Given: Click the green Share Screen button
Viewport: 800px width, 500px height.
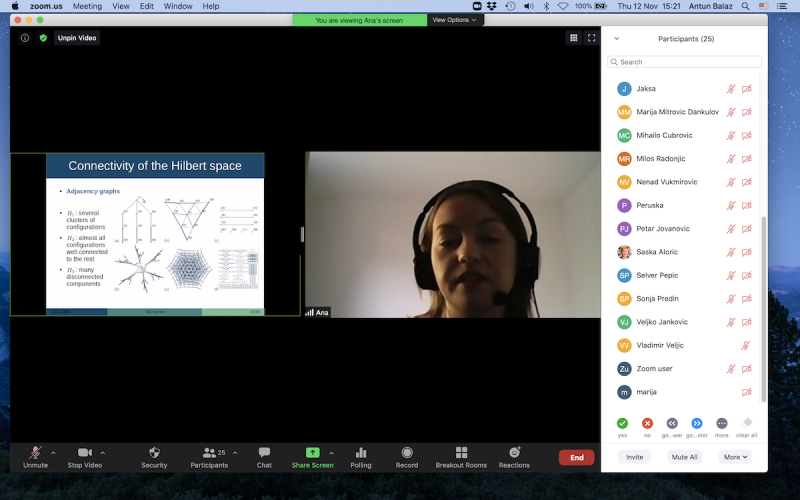Looking at the screenshot, I should (x=312, y=457).
